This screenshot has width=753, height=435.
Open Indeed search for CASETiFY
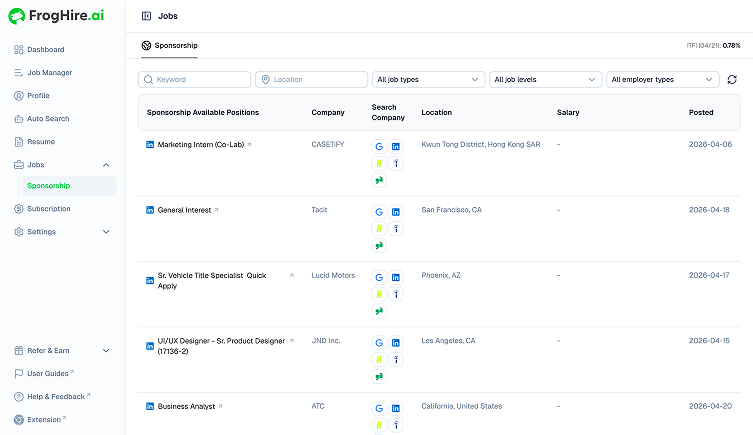pyautogui.click(x=396, y=163)
